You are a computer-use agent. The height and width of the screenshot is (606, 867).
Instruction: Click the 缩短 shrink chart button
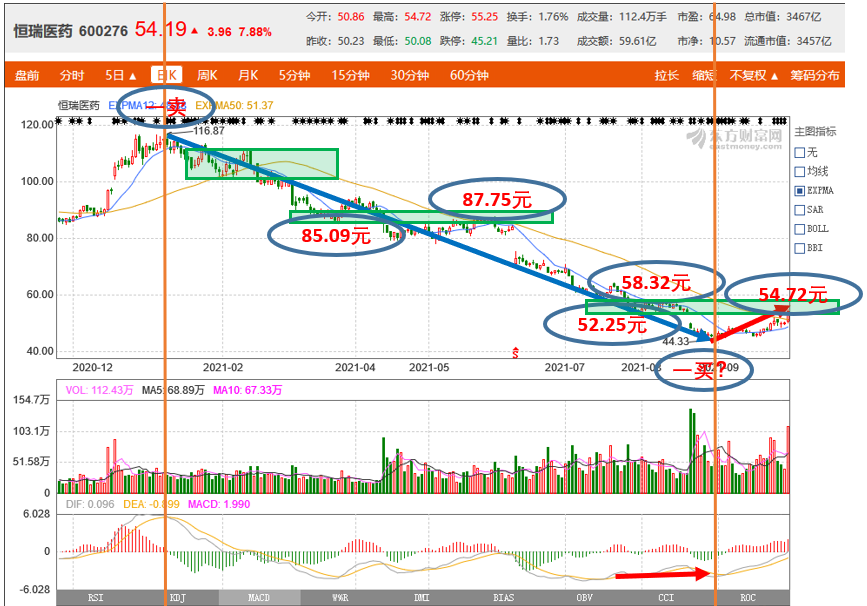tap(704, 75)
